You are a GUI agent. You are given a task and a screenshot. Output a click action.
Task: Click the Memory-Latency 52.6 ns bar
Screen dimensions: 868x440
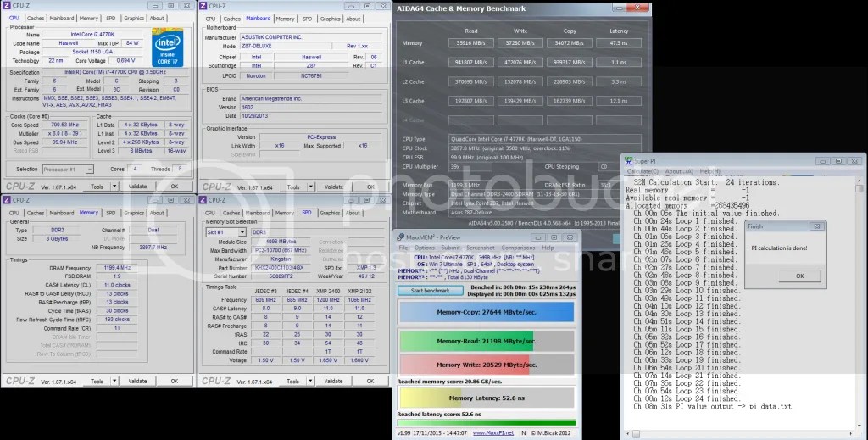tap(486, 398)
